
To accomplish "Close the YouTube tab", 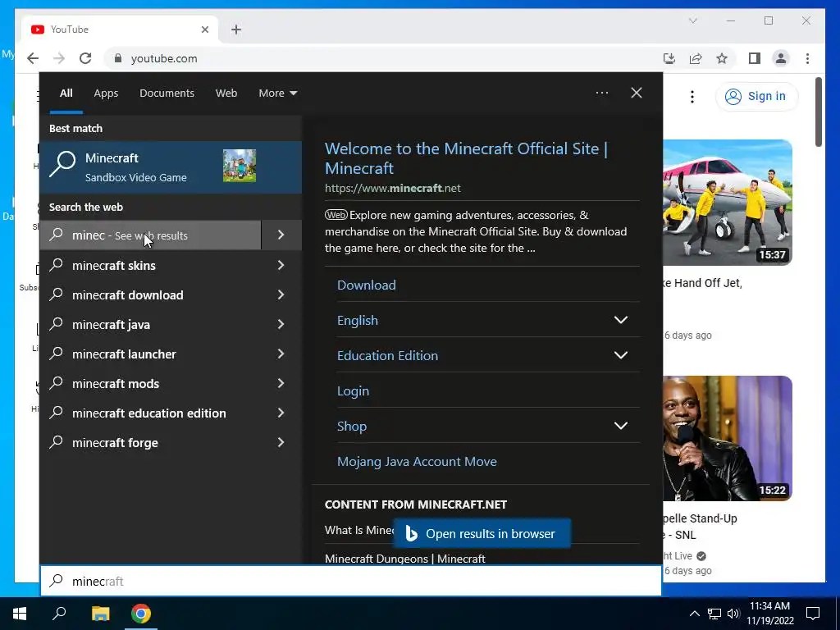I will [204, 30].
